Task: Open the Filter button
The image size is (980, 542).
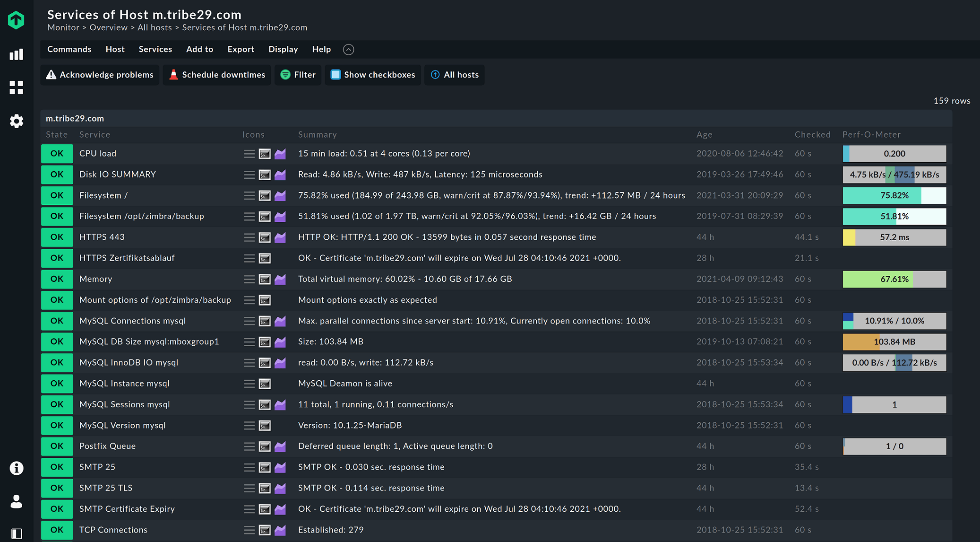Action: 298,75
